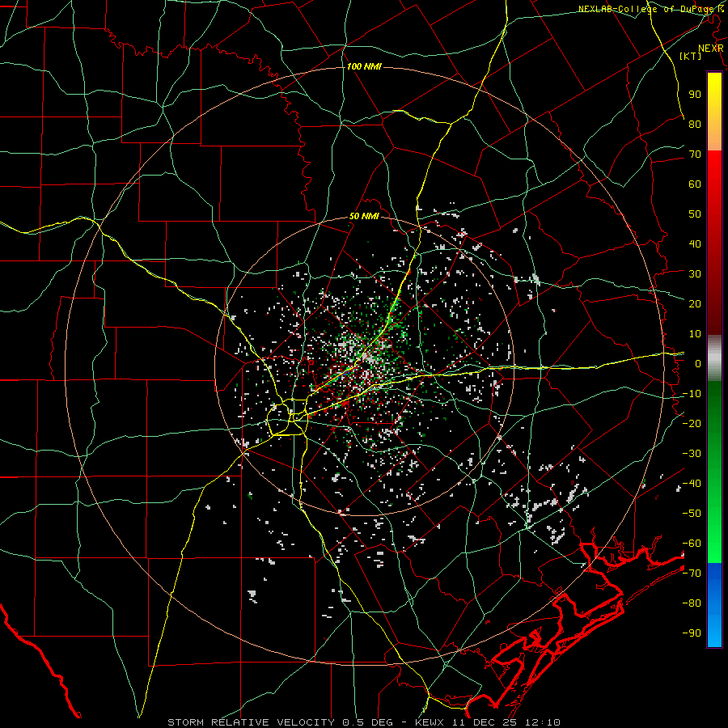
Task: Click the 50 NMI range ring label
Action: [364, 216]
